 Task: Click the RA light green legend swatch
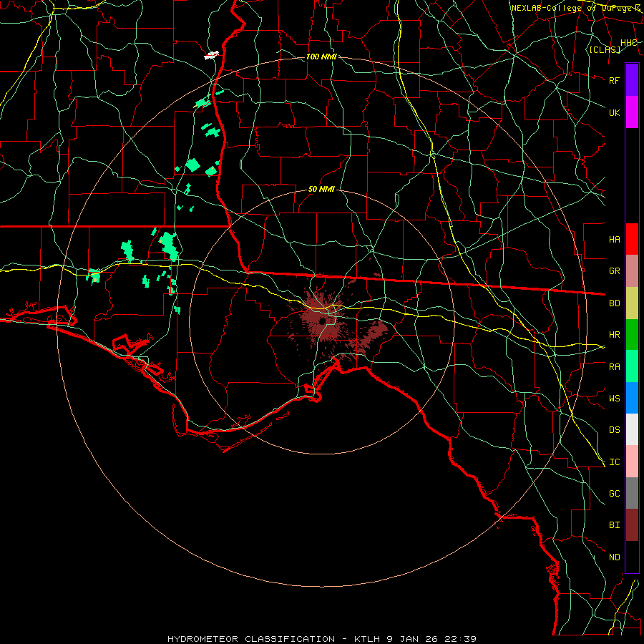click(632, 366)
